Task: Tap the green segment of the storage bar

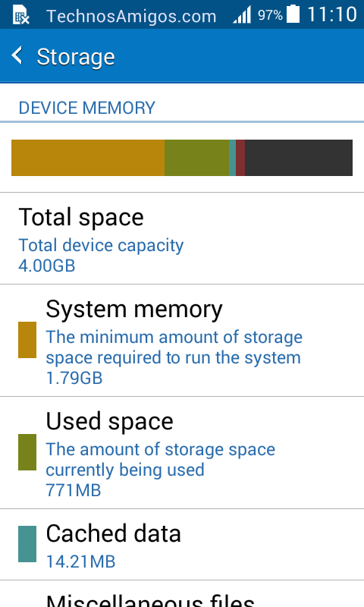Action: [196, 158]
